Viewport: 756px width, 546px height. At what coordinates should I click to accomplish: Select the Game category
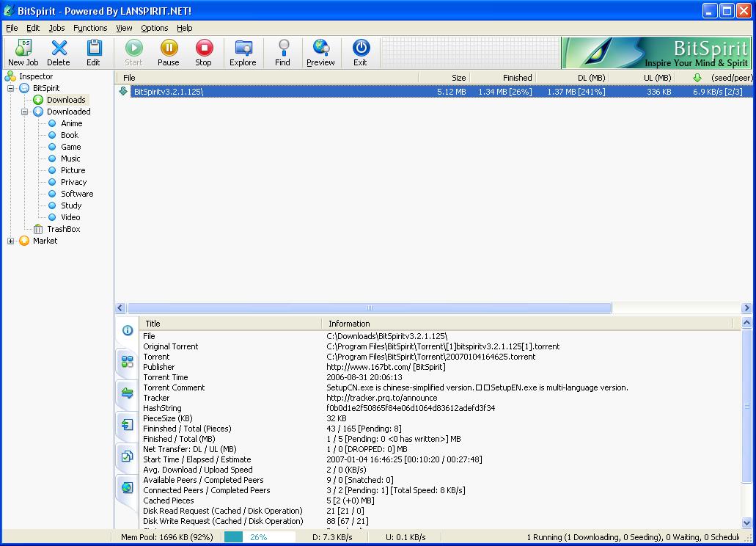[71, 147]
